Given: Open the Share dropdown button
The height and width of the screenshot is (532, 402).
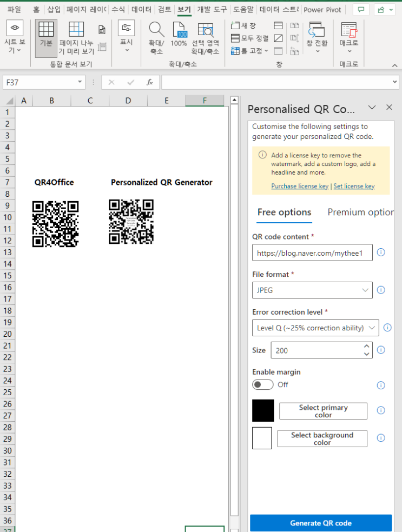Looking at the screenshot, I should pyautogui.click(x=385, y=10).
